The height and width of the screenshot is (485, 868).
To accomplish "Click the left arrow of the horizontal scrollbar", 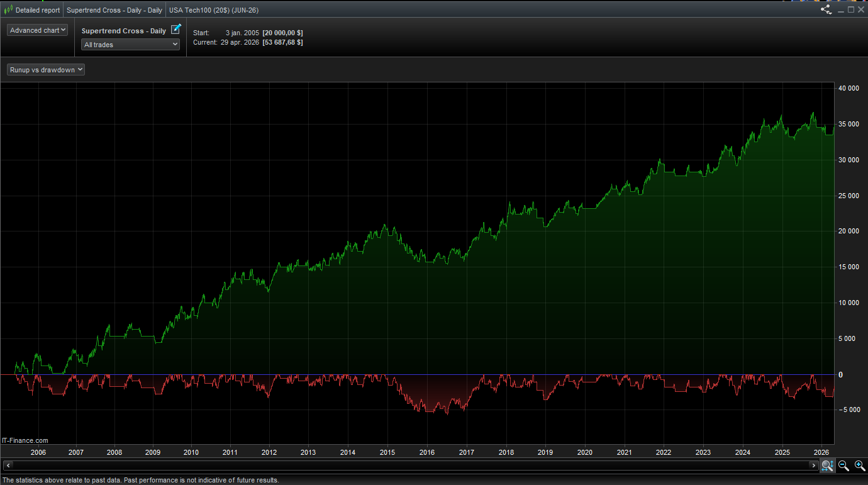I will 8,465.
